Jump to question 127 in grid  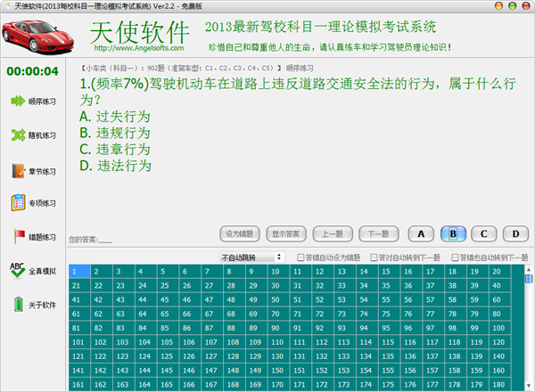click(x=212, y=356)
